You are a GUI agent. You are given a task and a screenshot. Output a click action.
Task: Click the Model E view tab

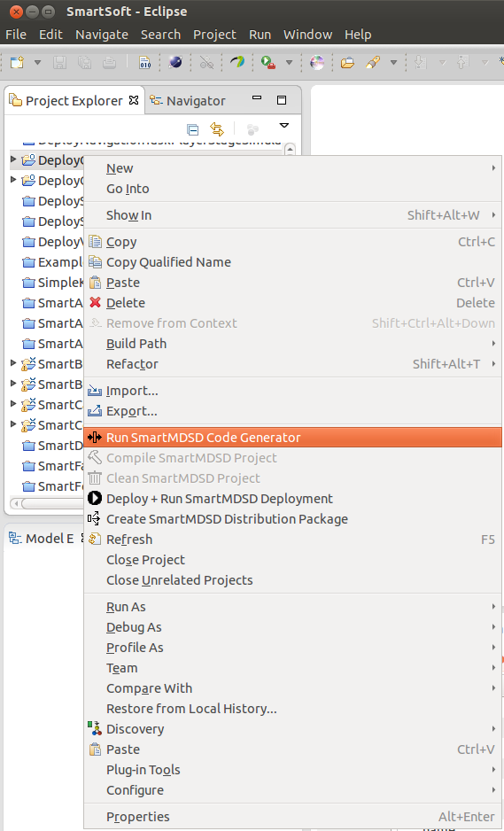[x=42, y=539]
